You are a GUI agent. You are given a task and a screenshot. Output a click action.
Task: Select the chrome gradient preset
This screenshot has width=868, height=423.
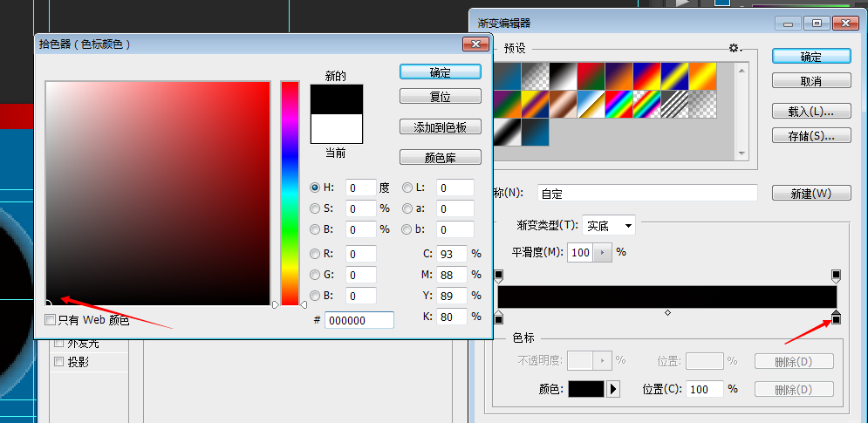[591, 104]
